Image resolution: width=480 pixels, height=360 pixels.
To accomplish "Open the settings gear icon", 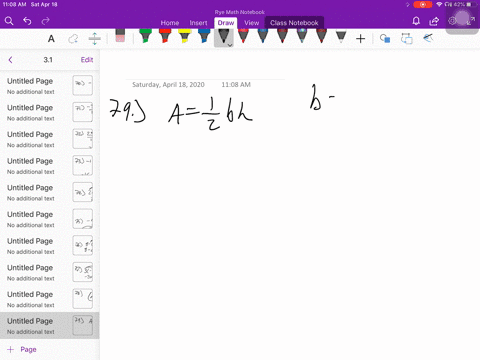I will point(452,21).
